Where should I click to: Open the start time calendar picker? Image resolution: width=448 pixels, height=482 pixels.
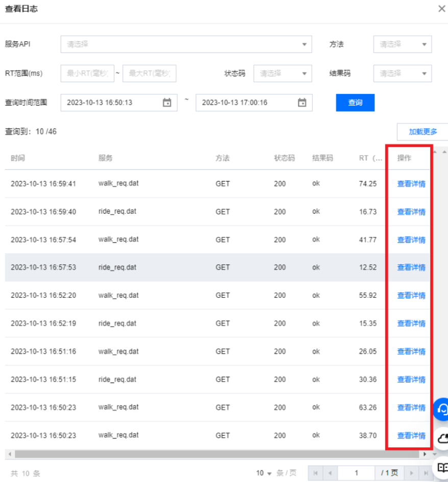[x=167, y=103]
